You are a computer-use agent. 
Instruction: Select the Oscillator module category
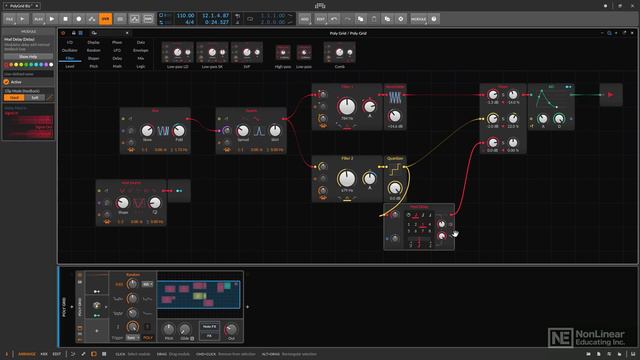point(70,50)
